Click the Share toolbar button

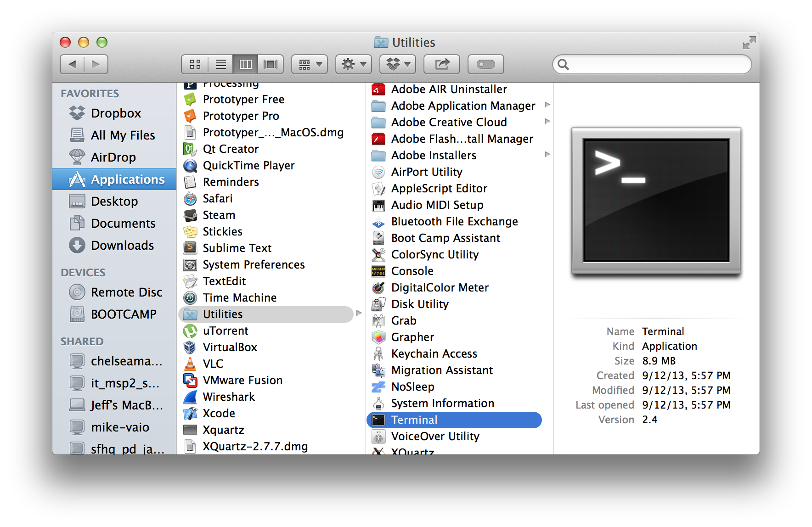(x=442, y=64)
